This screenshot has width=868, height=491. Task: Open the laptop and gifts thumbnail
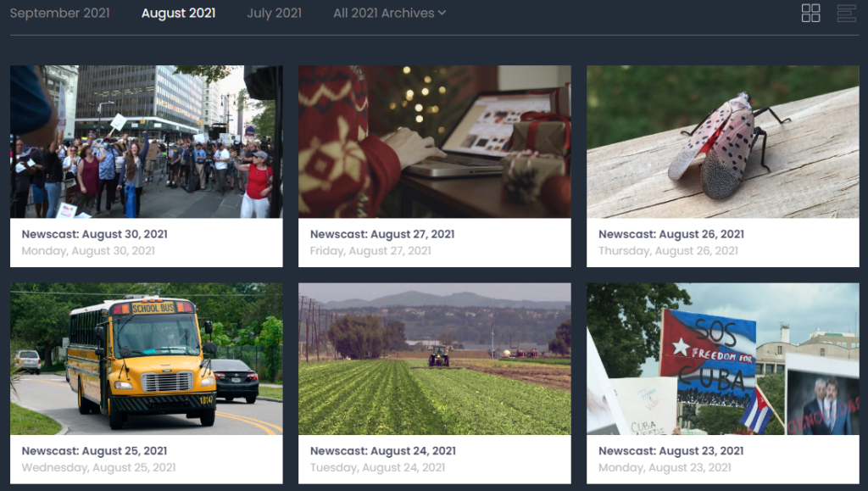(435, 142)
